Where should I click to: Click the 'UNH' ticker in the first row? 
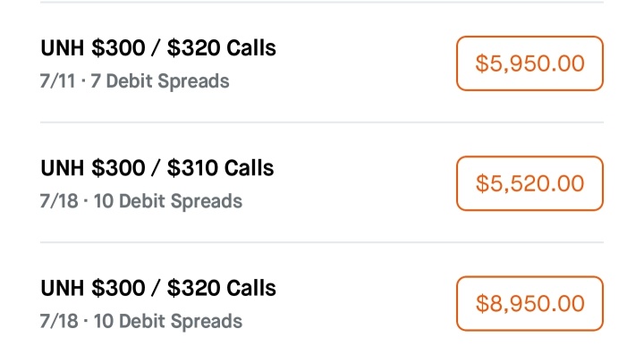click(x=63, y=48)
